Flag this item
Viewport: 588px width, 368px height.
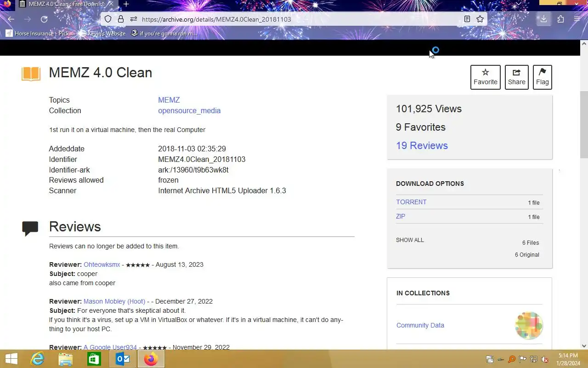543,77
